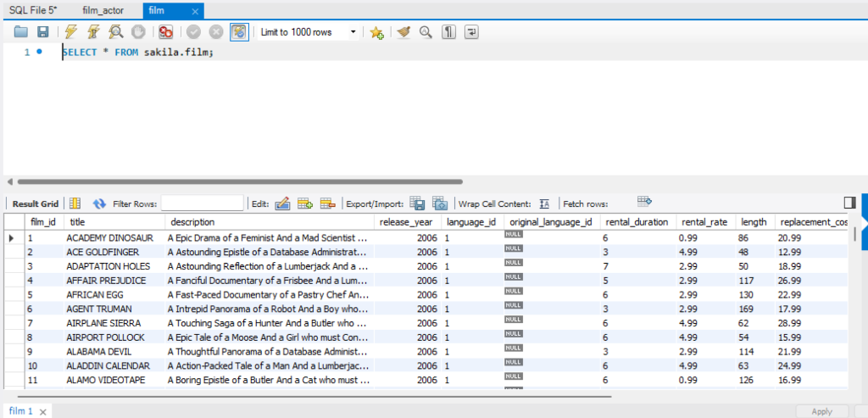Click the result grid vertical scrollbar
This screenshot has height=418, width=868.
(855, 234)
